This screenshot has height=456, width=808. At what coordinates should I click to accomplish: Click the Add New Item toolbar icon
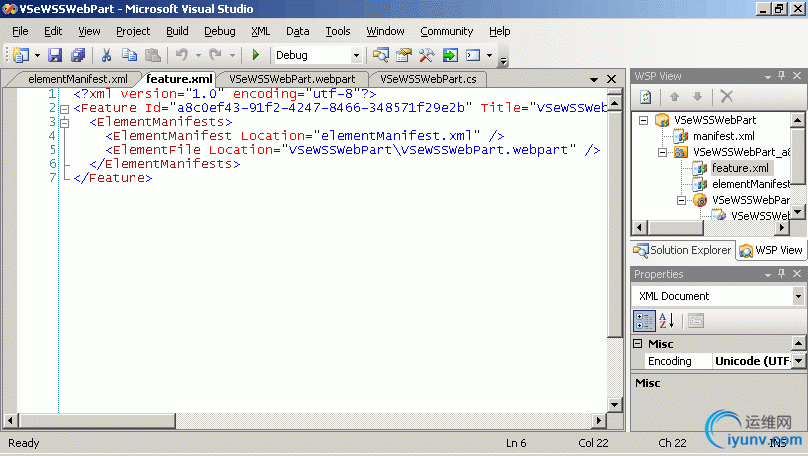(21, 55)
